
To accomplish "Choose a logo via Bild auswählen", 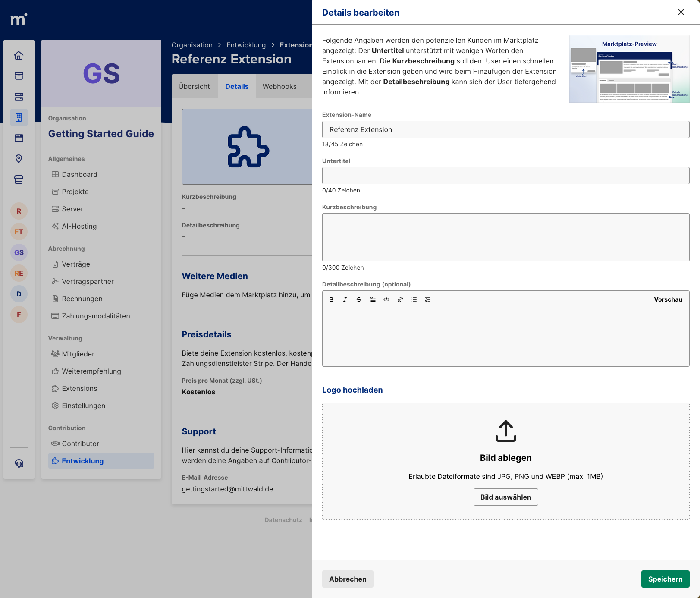I will pyautogui.click(x=505, y=497).
